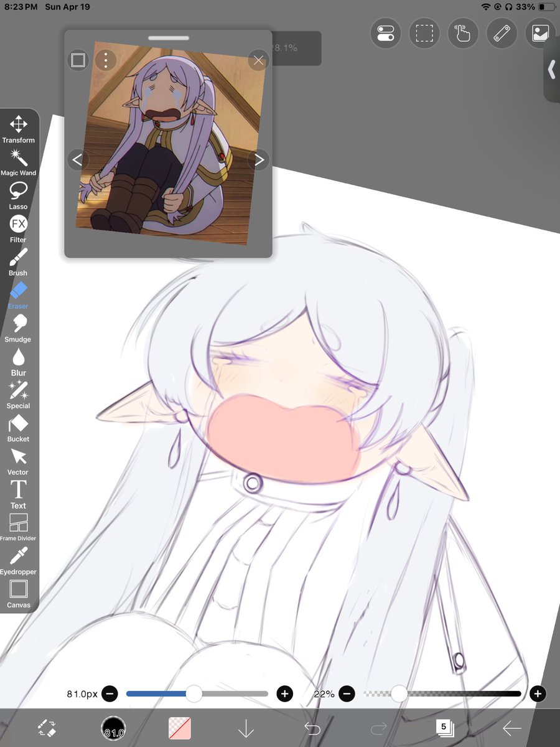
Task: Select the Eraser tool
Action: 18,295
